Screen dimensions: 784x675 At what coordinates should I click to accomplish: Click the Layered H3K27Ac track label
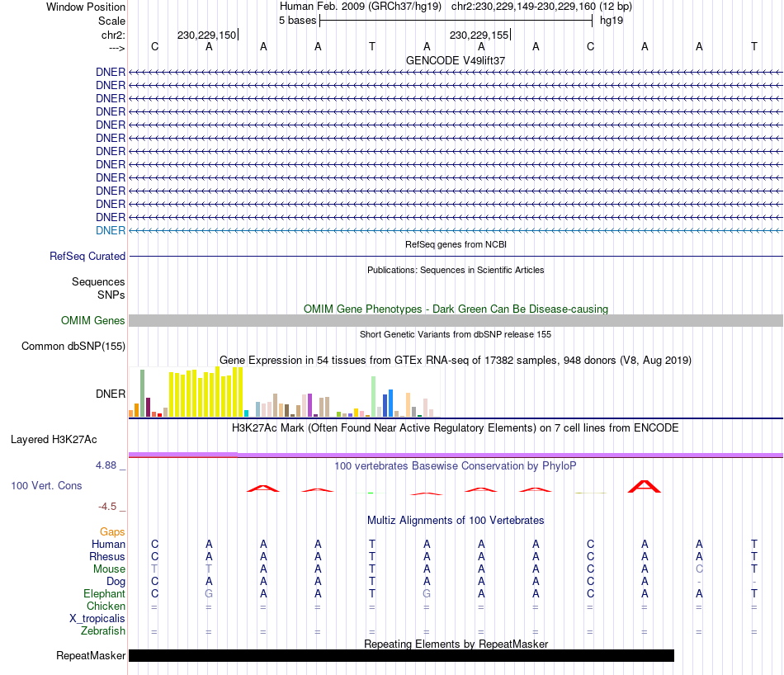[54, 440]
